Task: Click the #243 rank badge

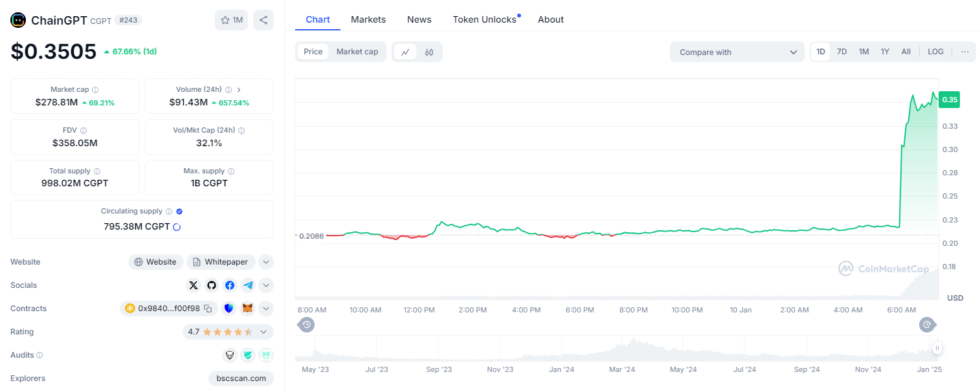Action: 128,20
